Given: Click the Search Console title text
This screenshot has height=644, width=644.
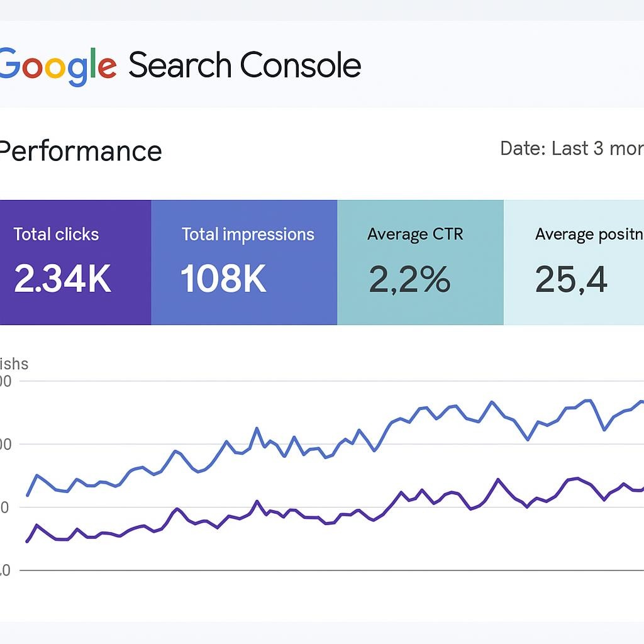Looking at the screenshot, I should (x=245, y=65).
